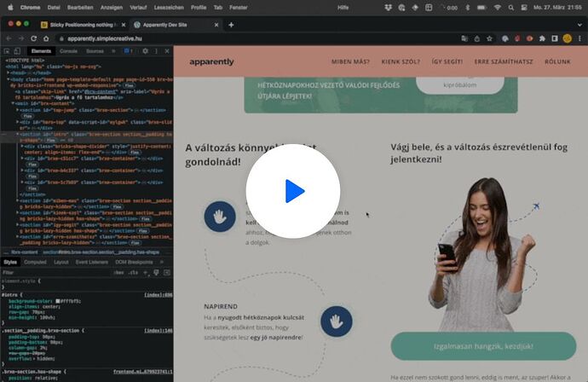Open background-color swatch in #intro rule

pyautogui.click(x=58, y=301)
